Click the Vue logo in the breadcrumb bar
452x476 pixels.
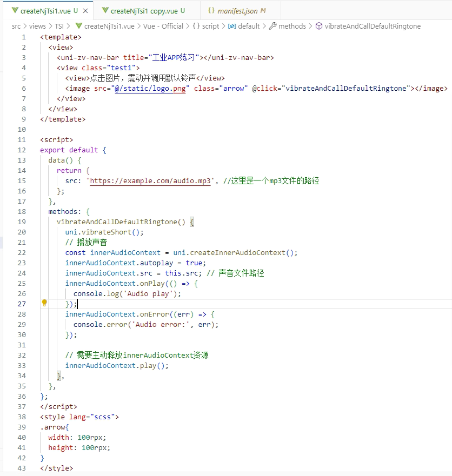[x=79, y=26]
